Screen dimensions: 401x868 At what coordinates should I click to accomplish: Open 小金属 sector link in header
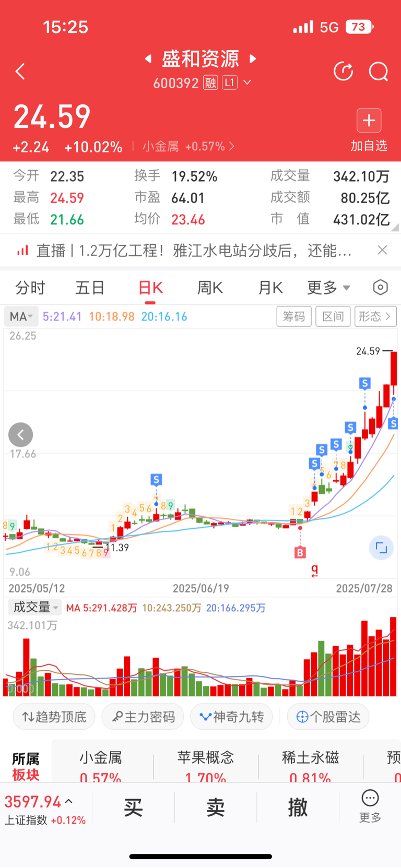point(188,147)
